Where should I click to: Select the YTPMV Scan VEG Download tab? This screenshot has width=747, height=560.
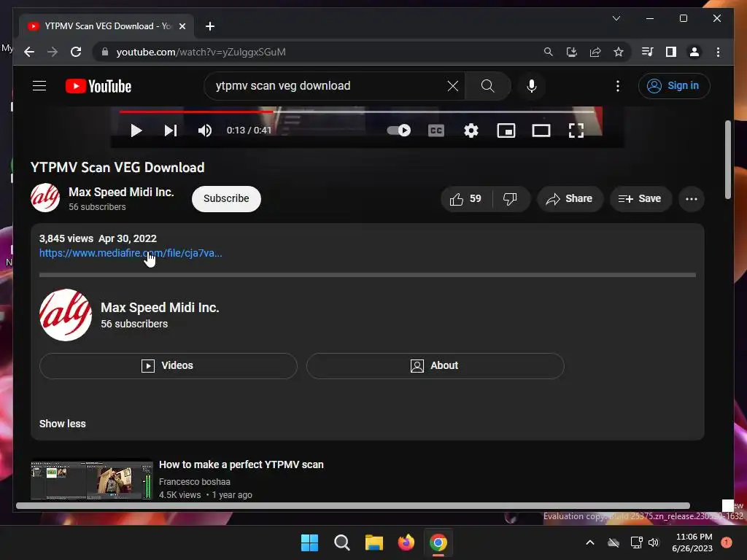tap(106, 26)
